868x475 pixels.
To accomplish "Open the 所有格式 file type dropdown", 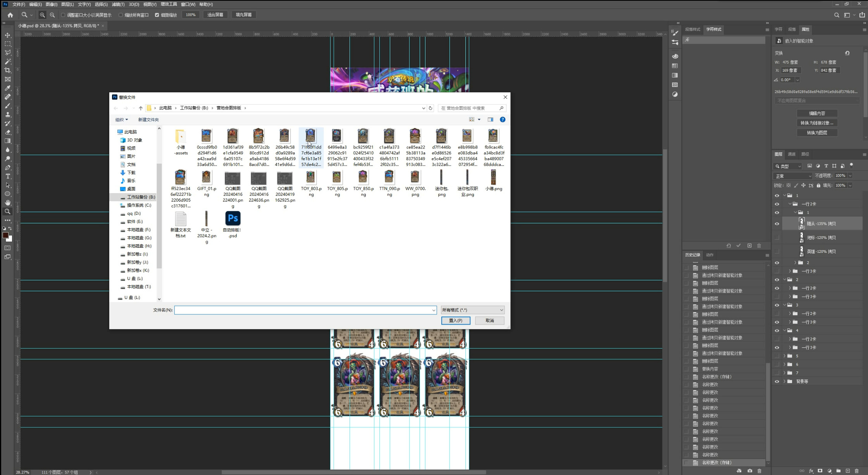I will [x=472, y=310].
